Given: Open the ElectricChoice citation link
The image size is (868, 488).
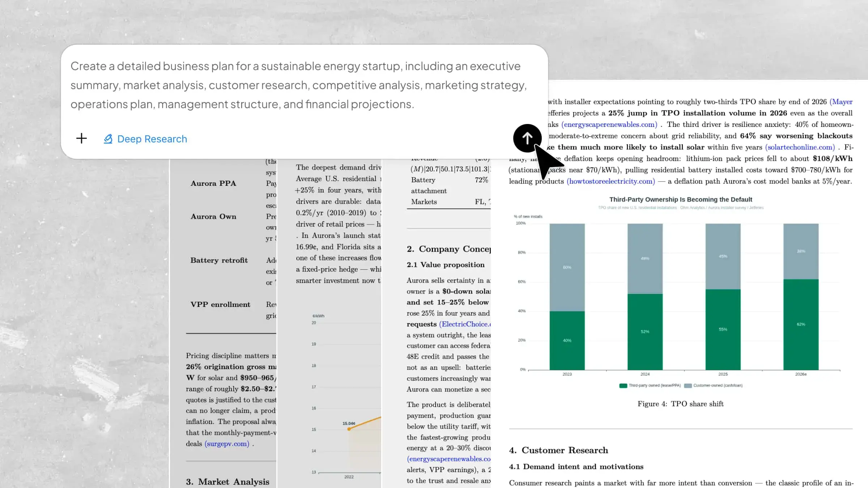Looking at the screenshot, I should click(465, 324).
